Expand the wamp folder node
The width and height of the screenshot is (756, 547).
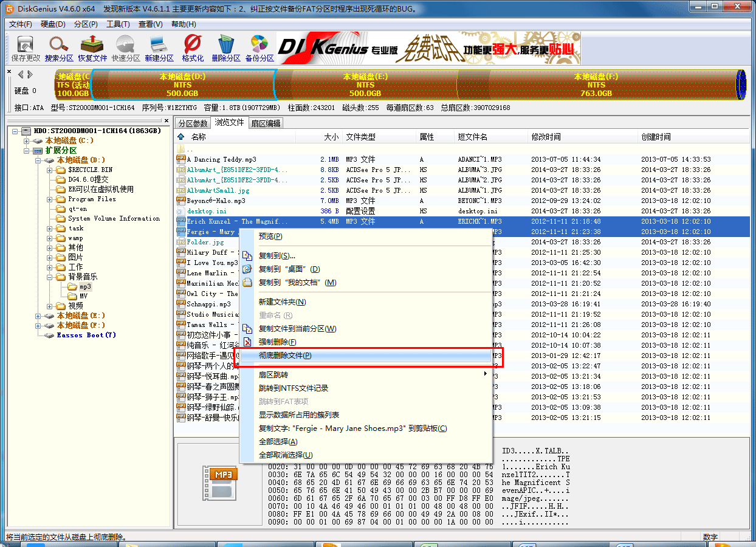(49, 238)
